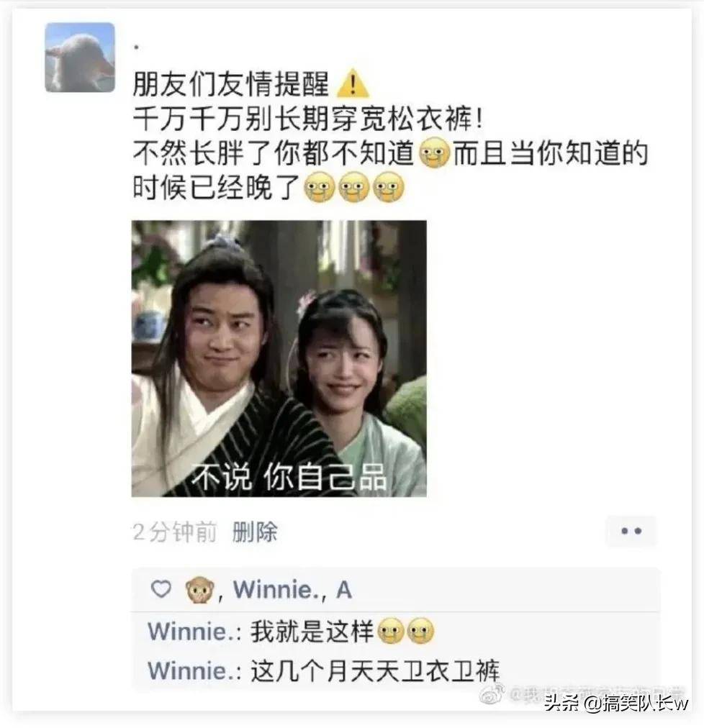Open the attached meme image

pos(279,358)
